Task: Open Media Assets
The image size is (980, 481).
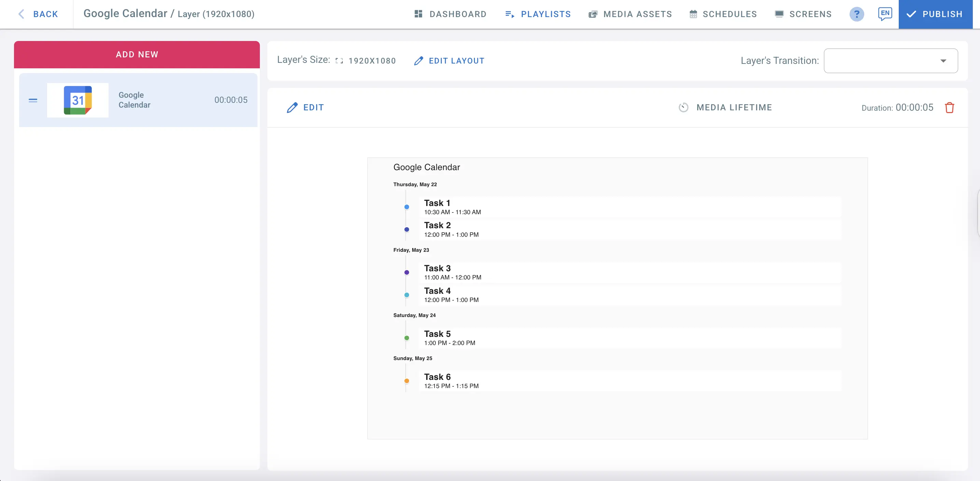Action: (630, 14)
